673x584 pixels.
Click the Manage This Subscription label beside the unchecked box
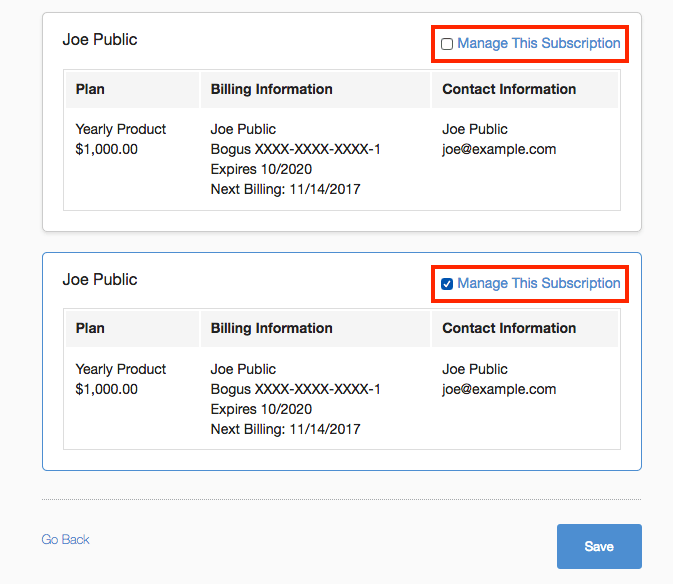(x=538, y=44)
